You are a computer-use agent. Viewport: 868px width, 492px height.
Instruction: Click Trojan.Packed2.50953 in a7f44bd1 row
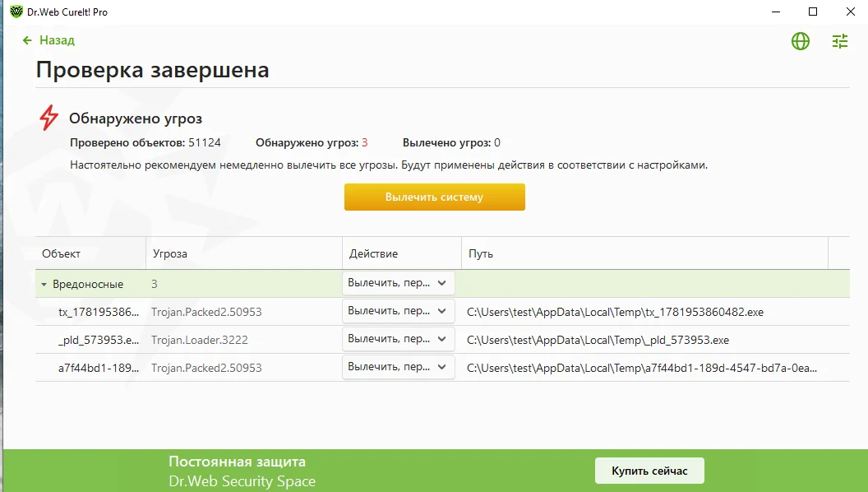click(206, 368)
